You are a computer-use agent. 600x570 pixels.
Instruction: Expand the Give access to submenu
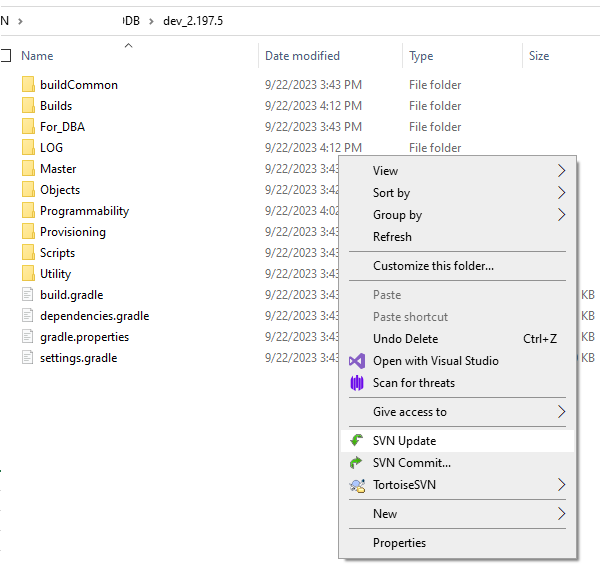(561, 412)
